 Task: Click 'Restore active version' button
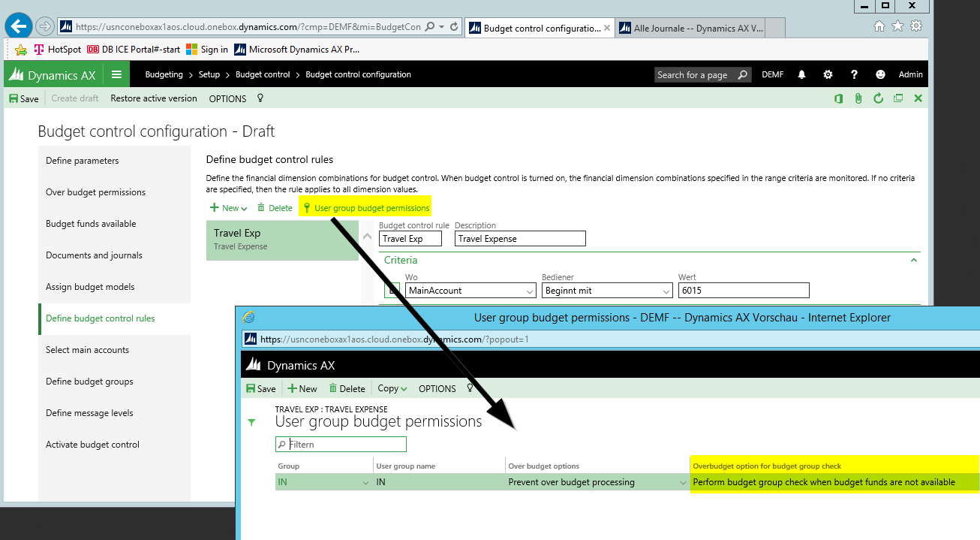(x=153, y=98)
